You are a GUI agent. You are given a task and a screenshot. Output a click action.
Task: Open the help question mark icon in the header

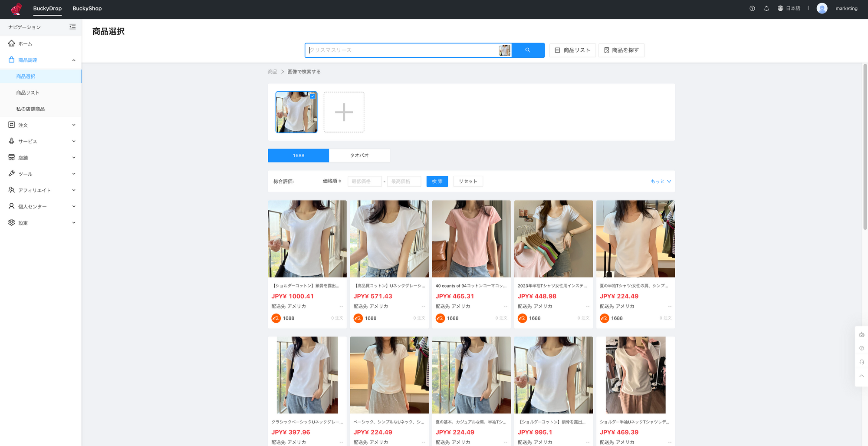(752, 8)
